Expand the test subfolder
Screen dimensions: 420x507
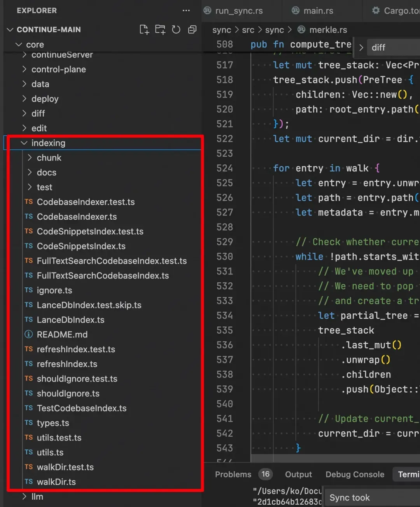pos(30,187)
